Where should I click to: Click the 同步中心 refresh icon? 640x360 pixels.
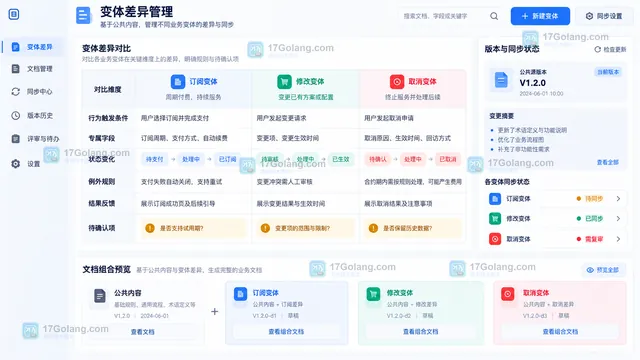[x=16, y=92]
